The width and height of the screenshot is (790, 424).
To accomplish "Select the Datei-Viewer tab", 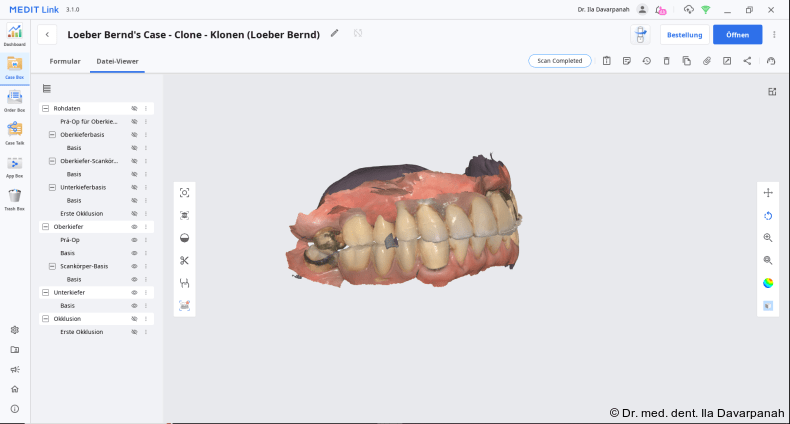I will (x=117, y=61).
